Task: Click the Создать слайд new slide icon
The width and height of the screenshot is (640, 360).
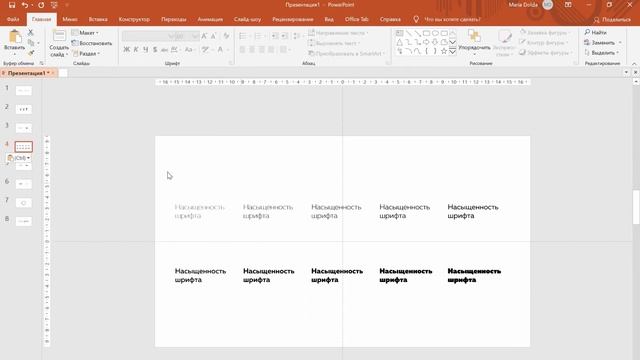Action: point(59,36)
